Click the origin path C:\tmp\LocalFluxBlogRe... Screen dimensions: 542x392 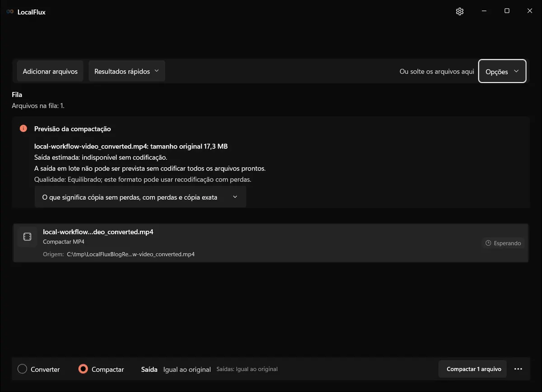pyautogui.click(x=131, y=254)
